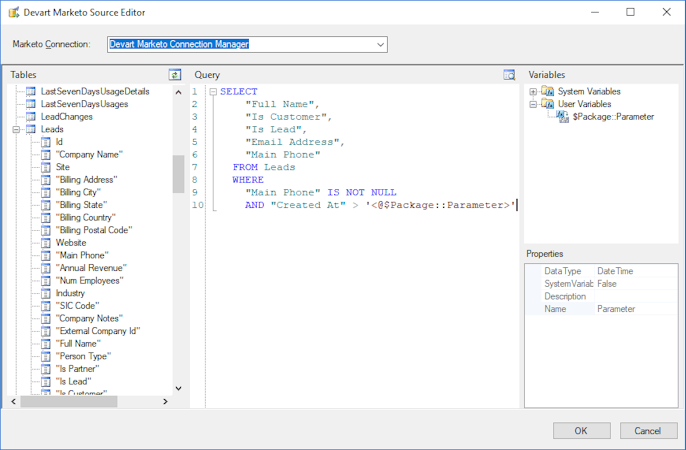Collapse the Leads table node

[x=17, y=130]
